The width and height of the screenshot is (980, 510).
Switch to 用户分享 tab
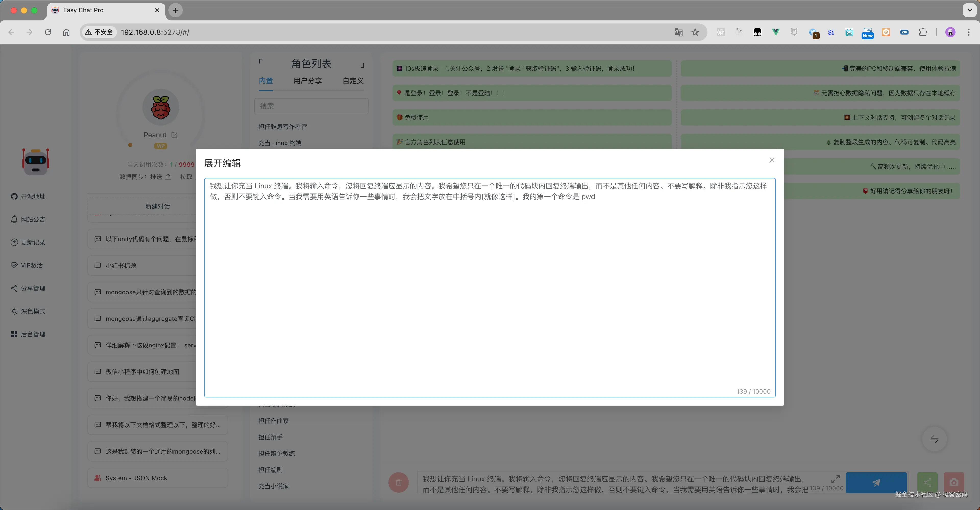coord(307,81)
